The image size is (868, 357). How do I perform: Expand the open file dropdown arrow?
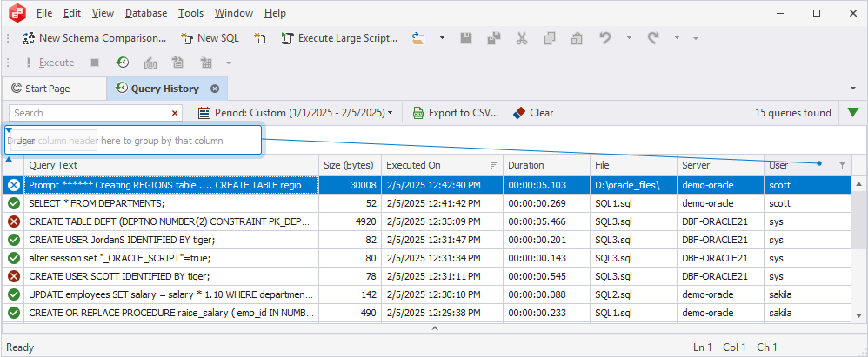(442, 38)
